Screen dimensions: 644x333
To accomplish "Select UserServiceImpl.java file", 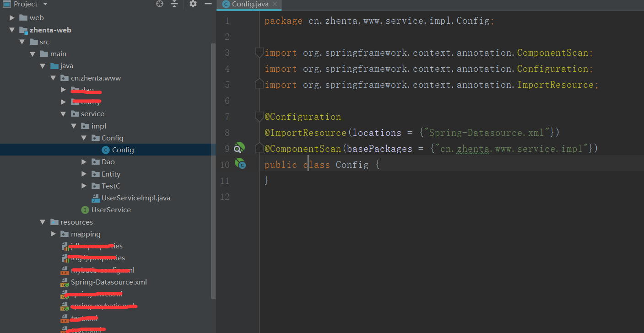I will (x=136, y=198).
